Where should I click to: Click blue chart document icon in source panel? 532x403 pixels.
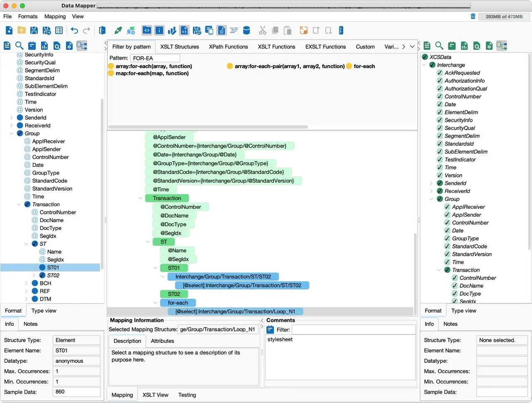coord(44,46)
